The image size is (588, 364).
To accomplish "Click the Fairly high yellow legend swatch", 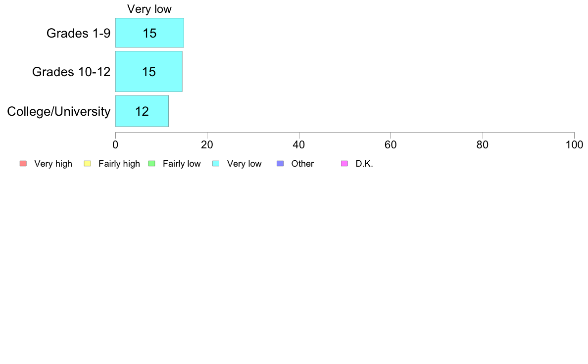I will tap(88, 163).
